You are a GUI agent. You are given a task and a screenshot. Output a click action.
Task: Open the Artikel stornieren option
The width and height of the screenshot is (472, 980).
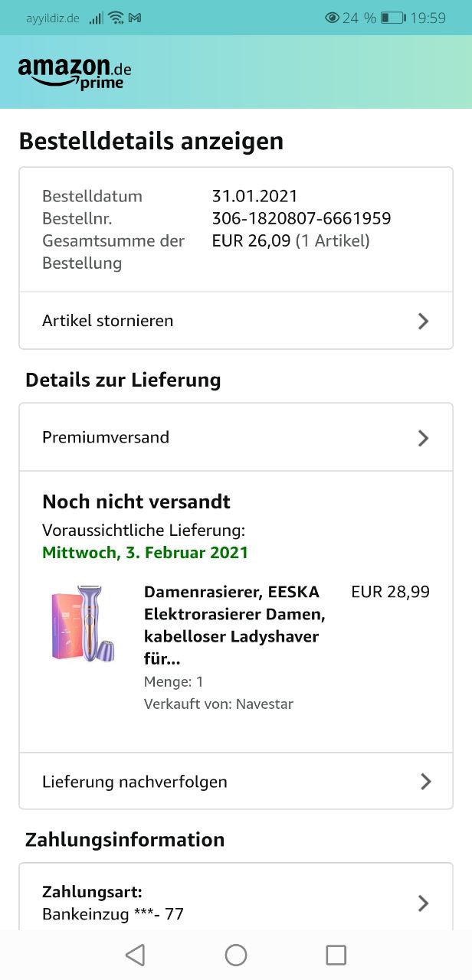click(x=108, y=321)
